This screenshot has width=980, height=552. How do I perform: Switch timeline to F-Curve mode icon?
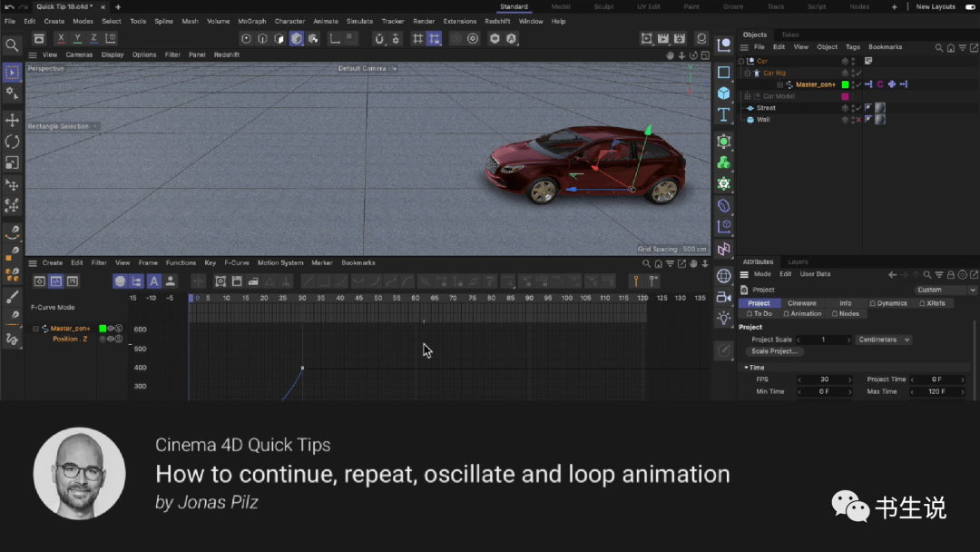[x=55, y=281]
